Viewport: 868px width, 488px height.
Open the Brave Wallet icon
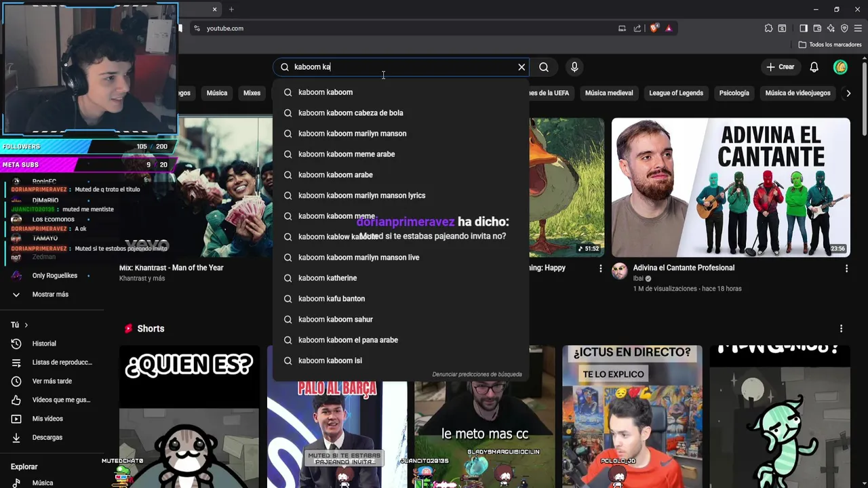click(817, 28)
